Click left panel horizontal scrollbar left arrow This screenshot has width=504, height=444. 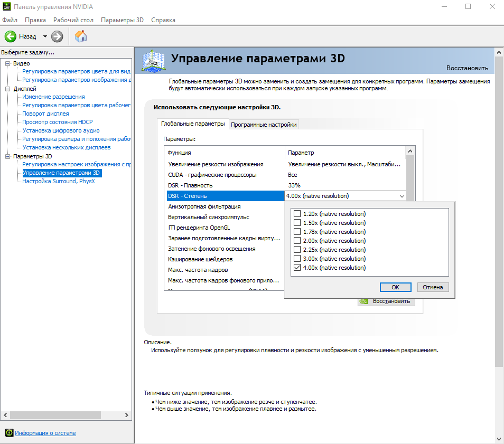pos(5,415)
